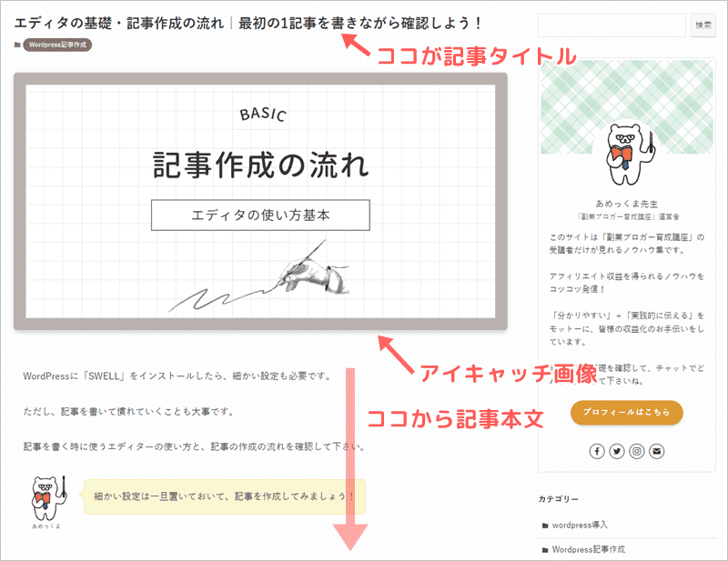Click the プロフィールはこちら button

click(626, 412)
